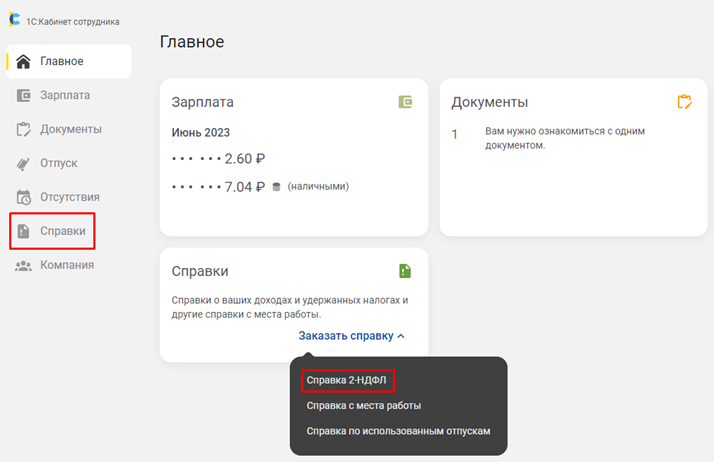This screenshot has height=462, width=714.
Task: Click the Июнь 2023 salary period
Action: tap(201, 132)
